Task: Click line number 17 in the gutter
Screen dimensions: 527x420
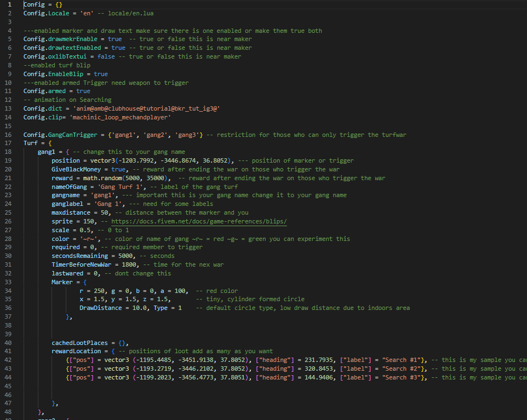Action: [8, 143]
